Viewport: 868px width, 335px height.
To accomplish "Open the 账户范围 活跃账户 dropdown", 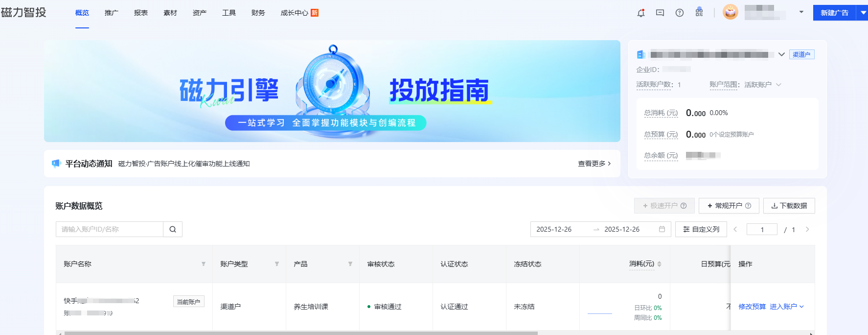I will coord(762,85).
